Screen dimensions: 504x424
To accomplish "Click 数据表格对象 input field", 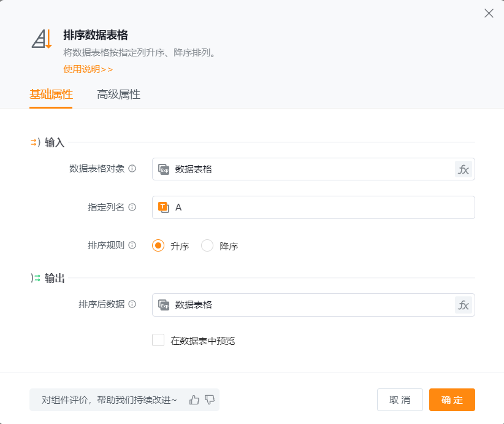I will point(307,169).
